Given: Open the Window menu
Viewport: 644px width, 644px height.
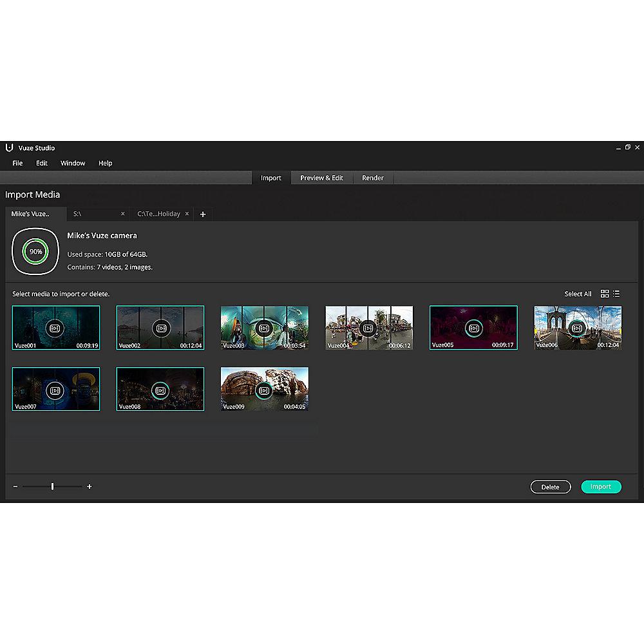Looking at the screenshot, I should 73,163.
